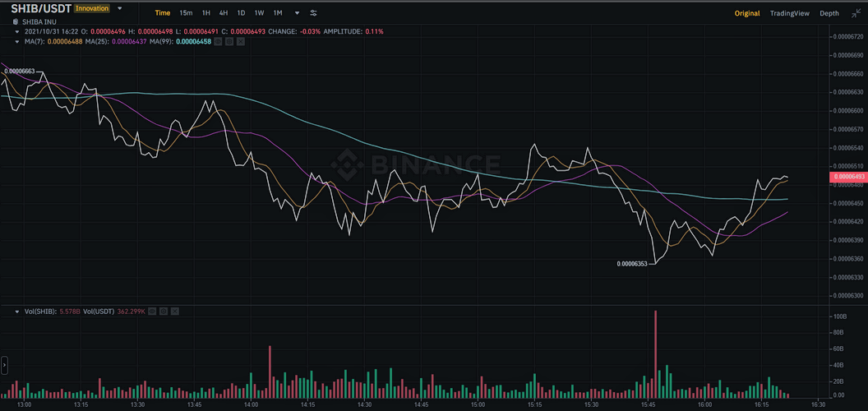This screenshot has width=868, height=411.
Task: Click the Vol(USDT) value 362.299K
Action: (x=130, y=312)
